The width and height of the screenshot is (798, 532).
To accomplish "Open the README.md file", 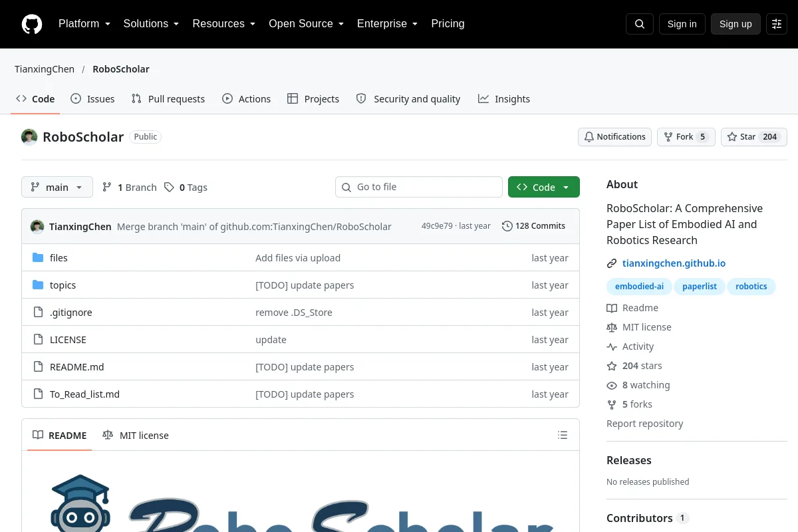I will tap(77, 367).
